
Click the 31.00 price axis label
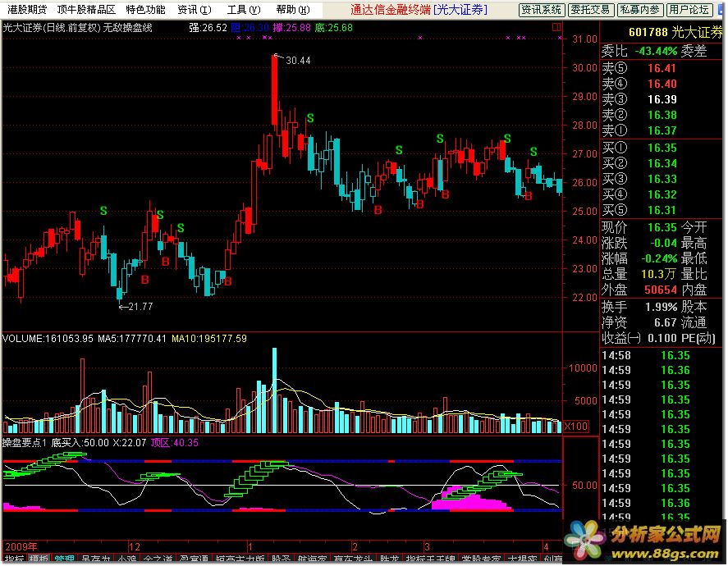pos(584,39)
